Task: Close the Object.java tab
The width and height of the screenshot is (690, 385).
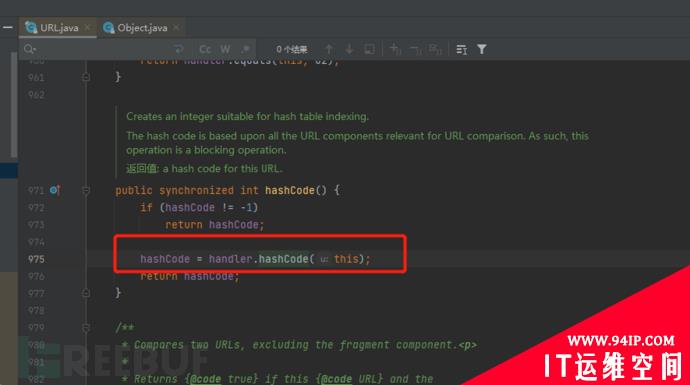Action: pos(176,27)
